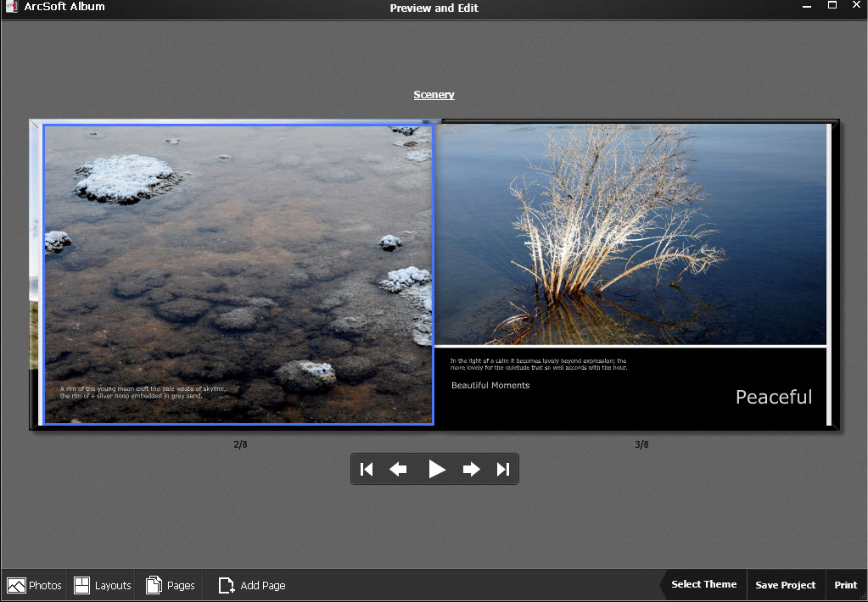Viewport: 868px width, 602px height.
Task: Click Save Project
Action: [x=785, y=585]
